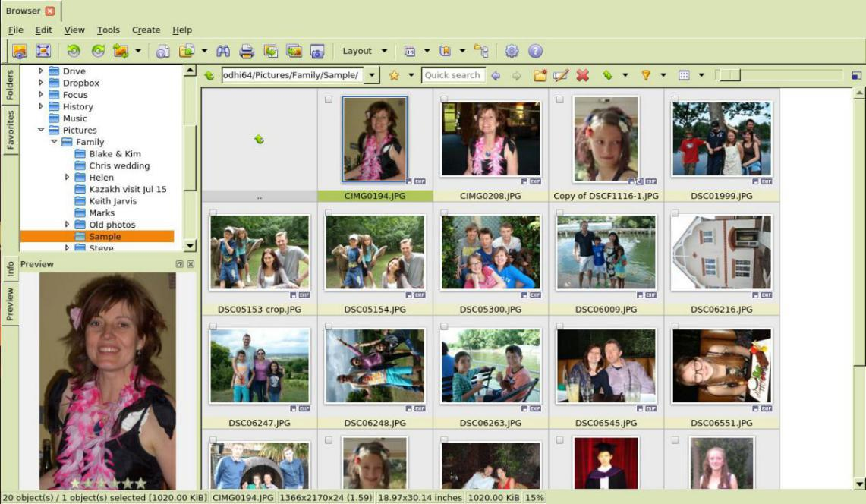Open the image properties info icon
Image resolution: width=866 pixels, height=504 pixels.
click(x=162, y=52)
